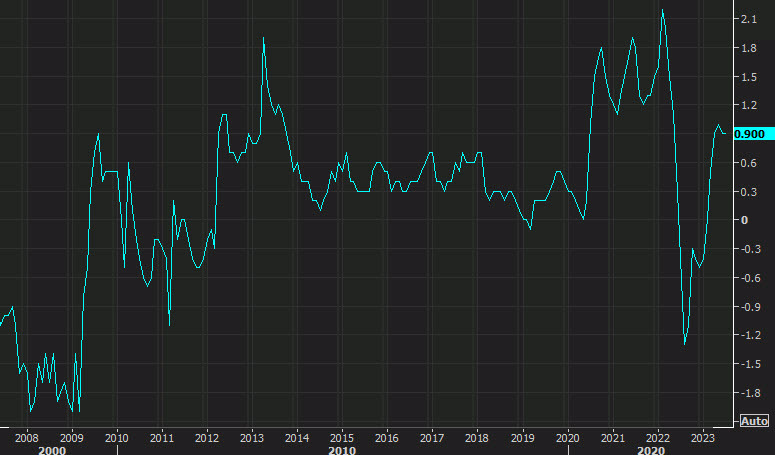
Task: Select the 2018 year label
Action: pyautogui.click(x=476, y=438)
